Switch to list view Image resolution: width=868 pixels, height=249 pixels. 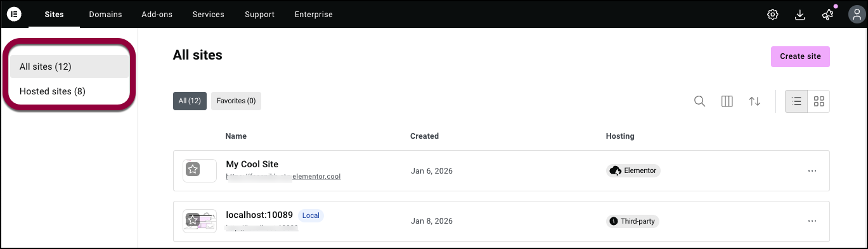796,101
